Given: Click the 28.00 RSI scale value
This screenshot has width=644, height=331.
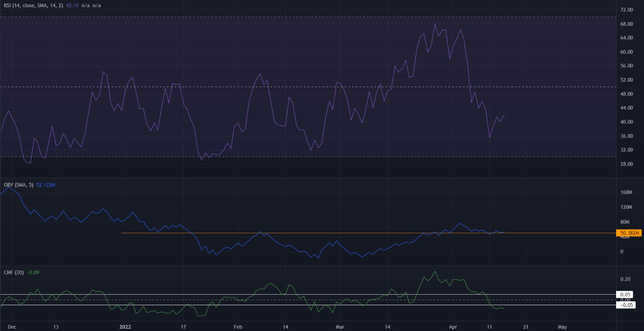Looking at the screenshot, I should 627,164.
